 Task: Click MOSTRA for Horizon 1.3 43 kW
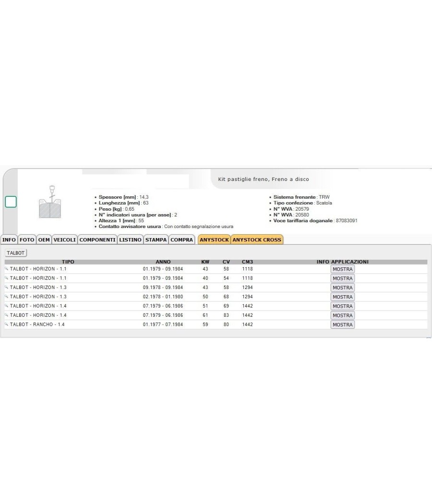pos(343,288)
